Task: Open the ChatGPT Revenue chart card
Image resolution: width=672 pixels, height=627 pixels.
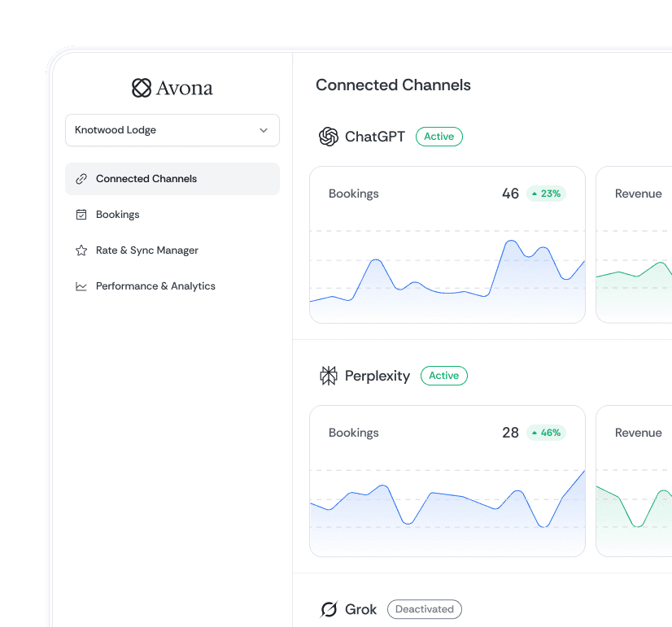Action: coord(634,245)
